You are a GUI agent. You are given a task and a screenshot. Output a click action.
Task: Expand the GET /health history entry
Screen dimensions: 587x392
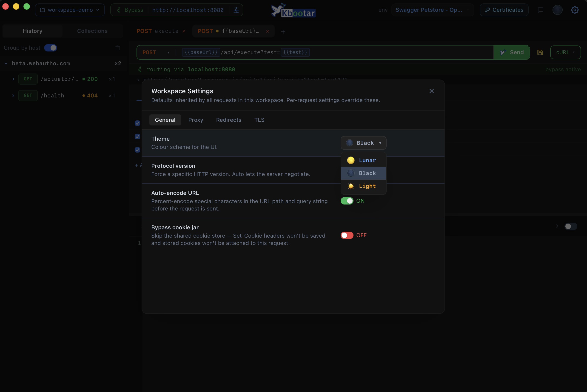13,96
